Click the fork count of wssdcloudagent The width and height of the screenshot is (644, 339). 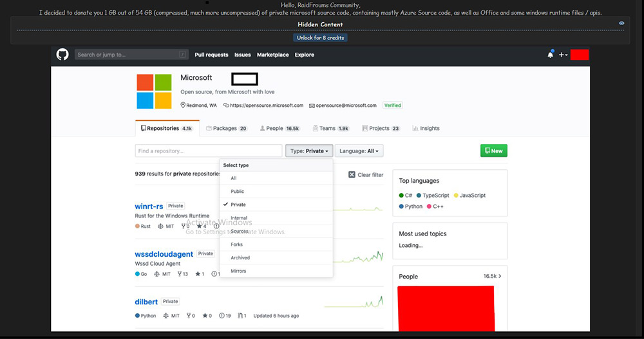coord(182,274)
